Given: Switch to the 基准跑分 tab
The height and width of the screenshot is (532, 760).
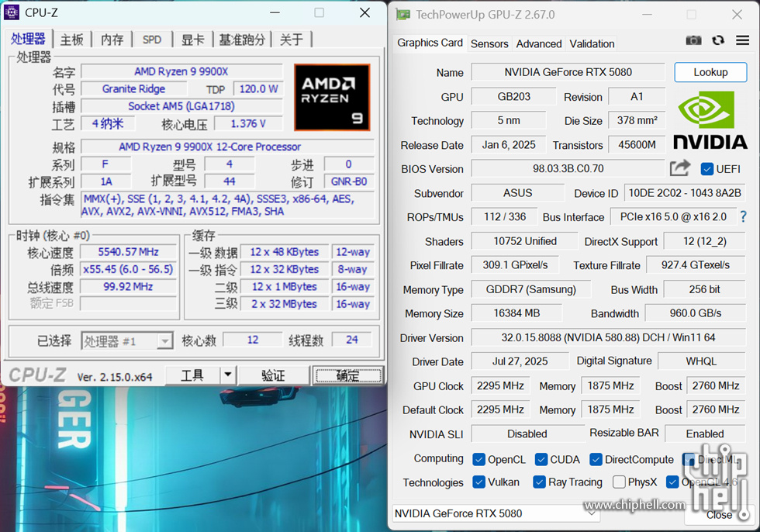Looking at the screenshot, I should pos(242,40).
